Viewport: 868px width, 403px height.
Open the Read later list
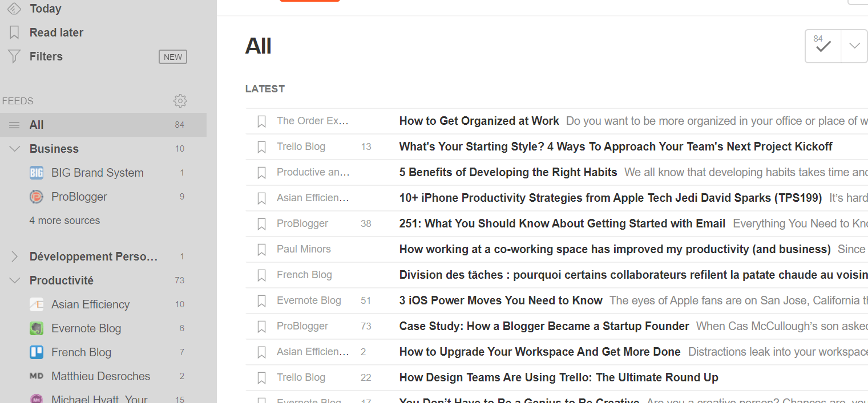coord(56,32)
